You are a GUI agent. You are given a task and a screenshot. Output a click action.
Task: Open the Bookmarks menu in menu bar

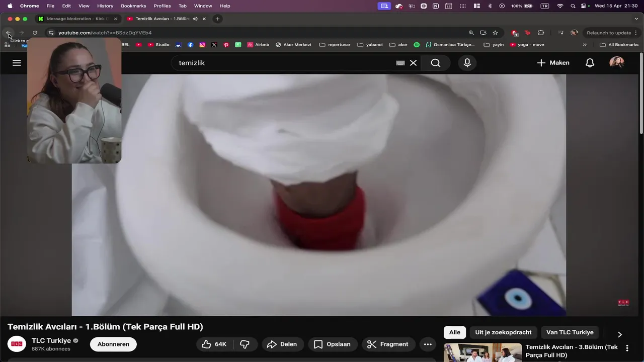click(x=133, y=6)
